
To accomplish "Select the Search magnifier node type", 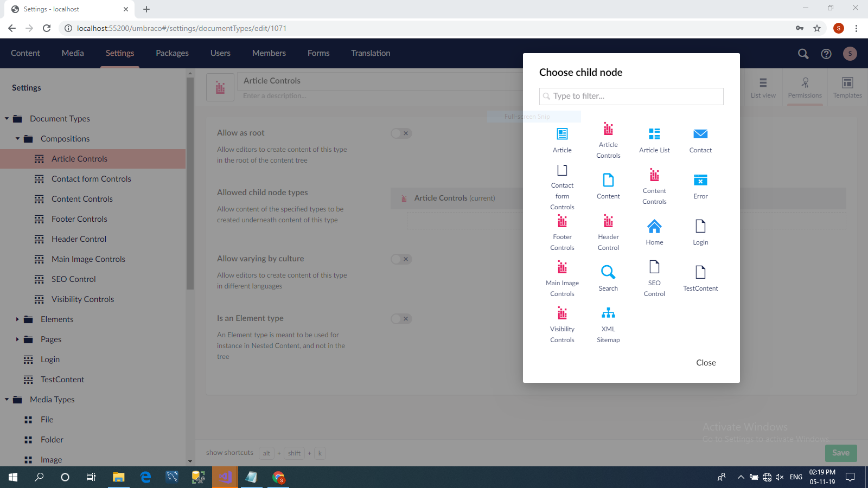I will point(608,278).
